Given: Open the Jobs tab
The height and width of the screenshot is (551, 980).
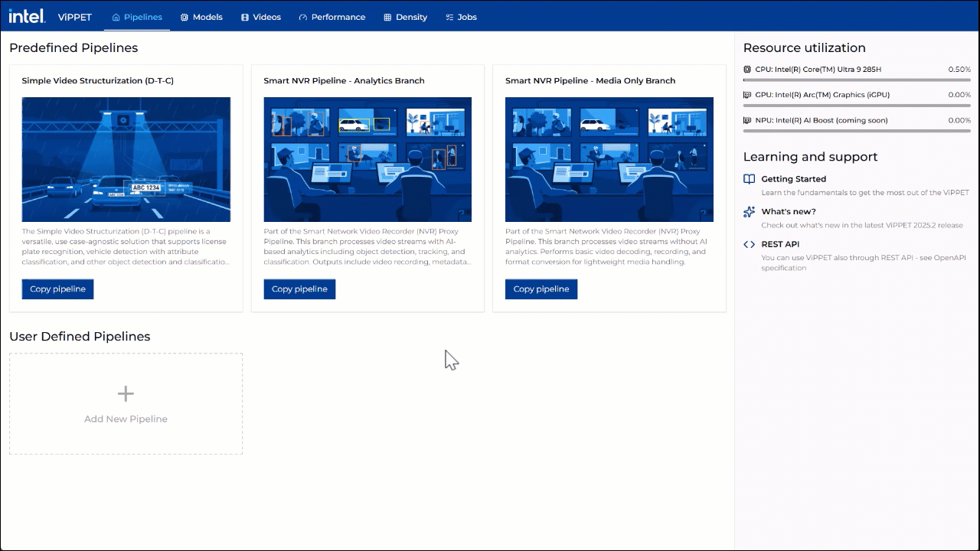Looking at the screenshot, I should pyautogui.click(x=462, y=17).
